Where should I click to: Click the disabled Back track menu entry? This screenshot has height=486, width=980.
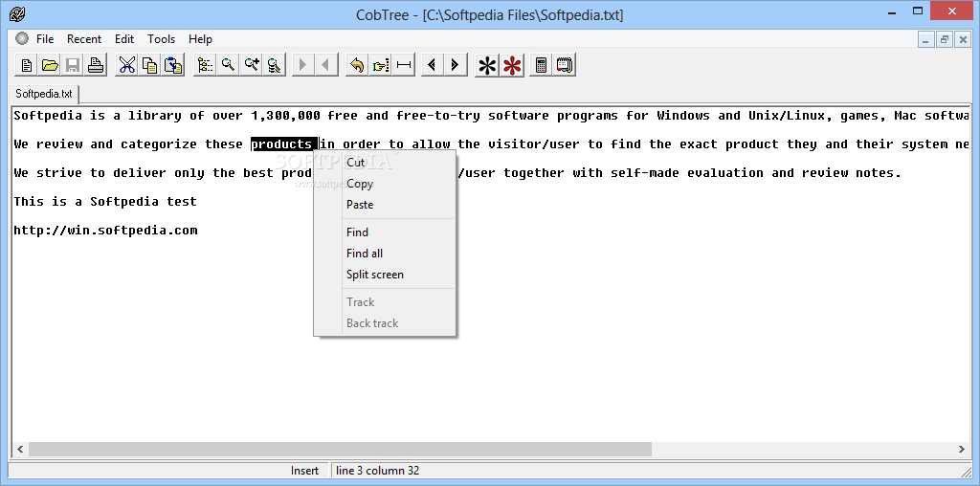385,323
